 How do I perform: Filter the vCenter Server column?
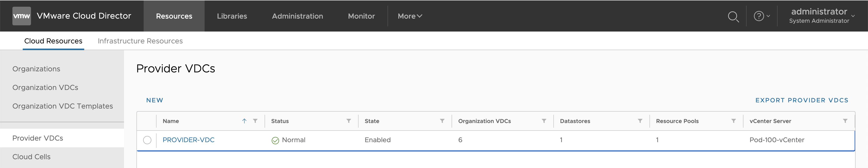click(845, 121)
